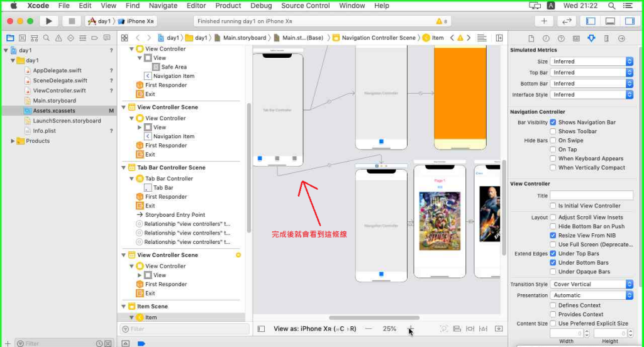Enable Hide Bars On Swipe
Viewport: 644px width, 347px height.
coord(553,140)
